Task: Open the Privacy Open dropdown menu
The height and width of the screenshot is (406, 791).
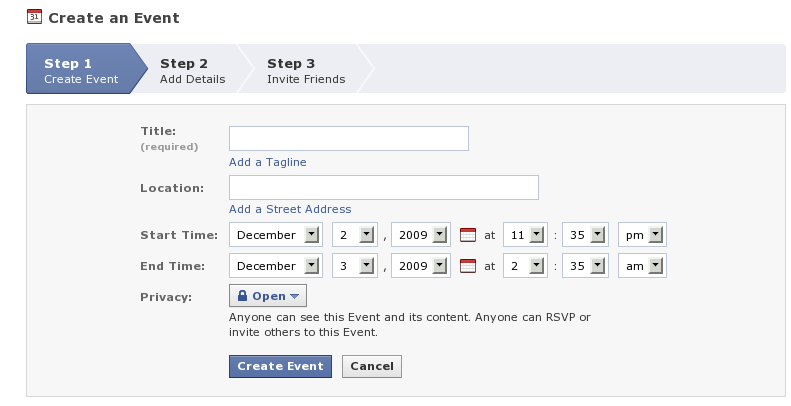Action: (x=268, y=296)
